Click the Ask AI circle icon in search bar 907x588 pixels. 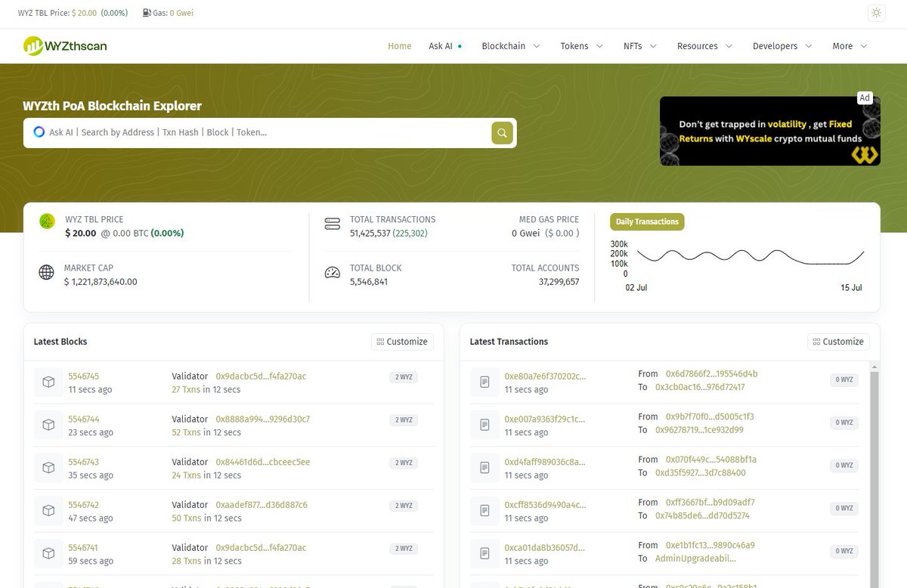coord(39,132)
